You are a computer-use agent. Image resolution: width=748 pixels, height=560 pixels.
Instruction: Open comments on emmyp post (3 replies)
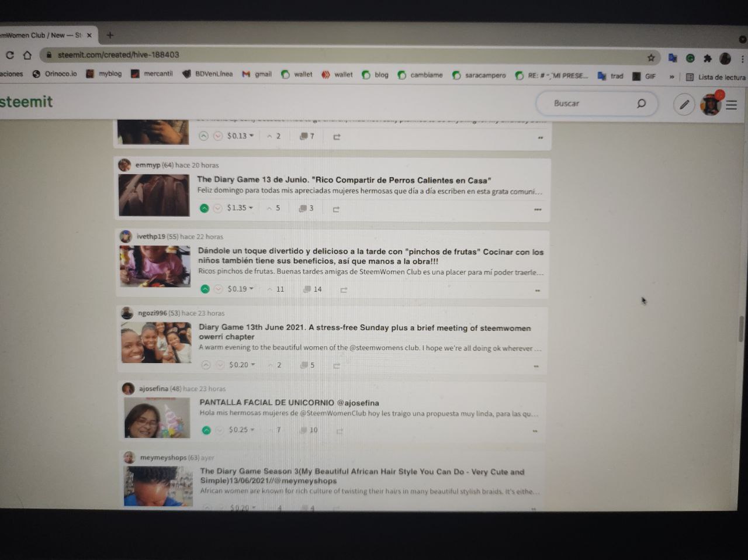click(307, 208)
